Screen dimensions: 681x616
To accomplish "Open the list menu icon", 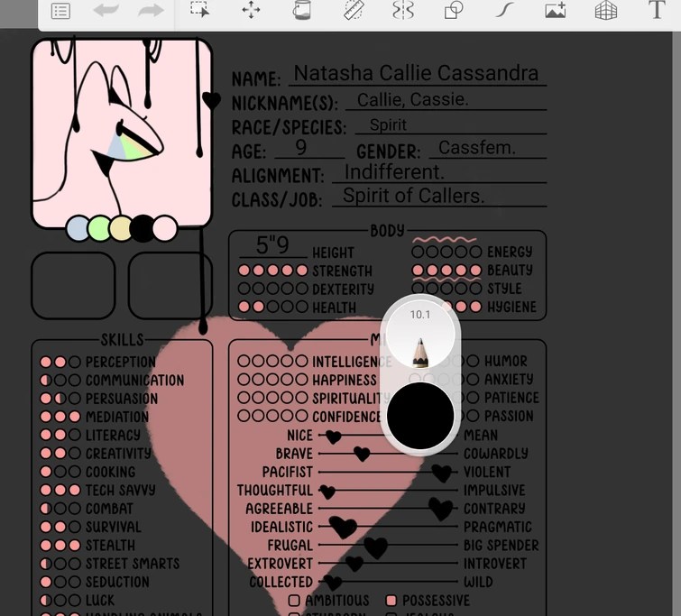I will [x=60, y=11].
